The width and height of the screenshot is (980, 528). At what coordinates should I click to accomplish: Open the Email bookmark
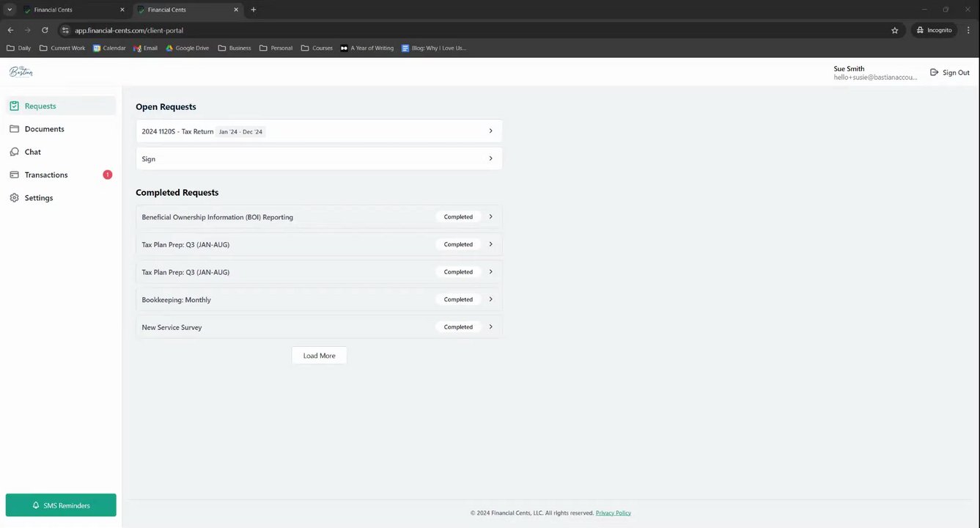coord(145,48)
